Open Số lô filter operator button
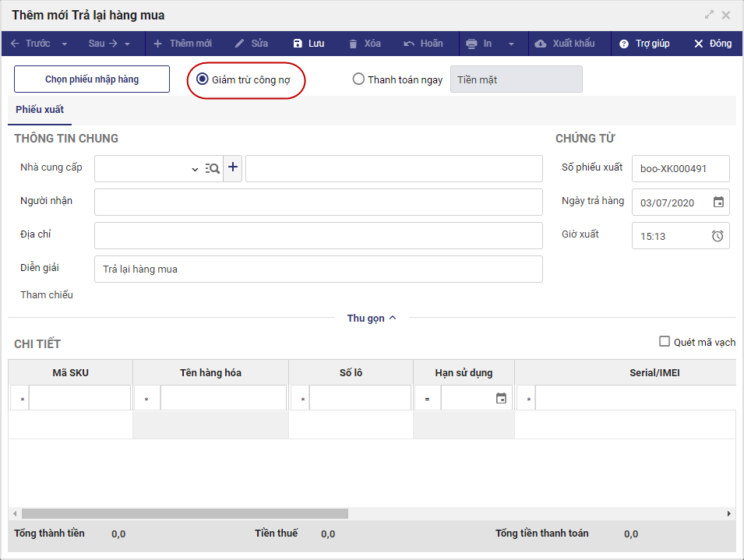The height and width of the screenshot is (560, 744). point(300,398)
